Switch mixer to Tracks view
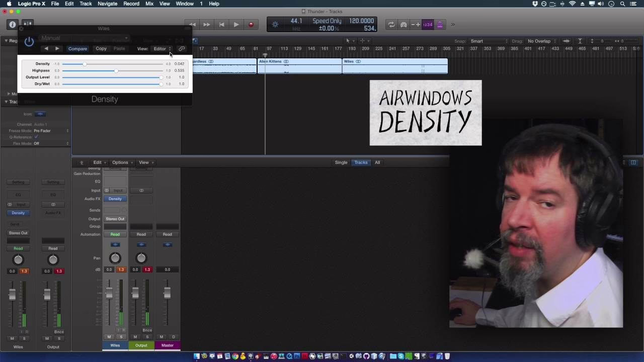 pos(361,162)
